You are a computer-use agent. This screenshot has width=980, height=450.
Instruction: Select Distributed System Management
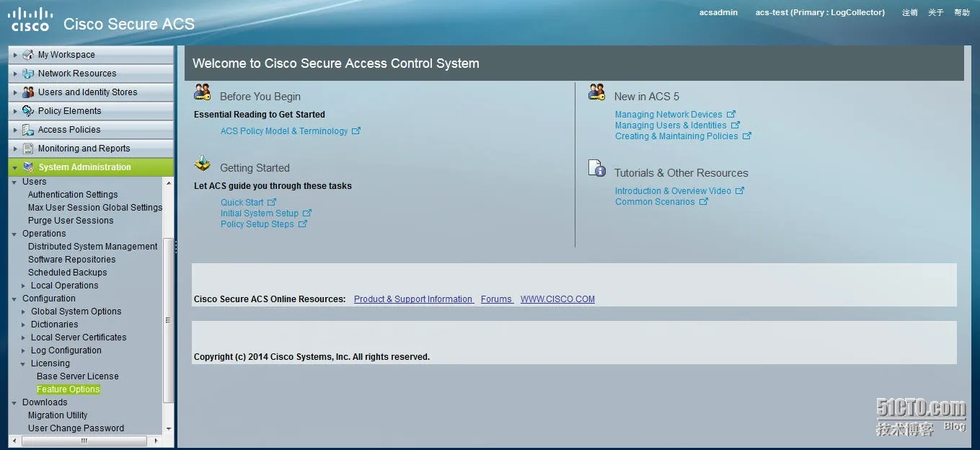93,247
